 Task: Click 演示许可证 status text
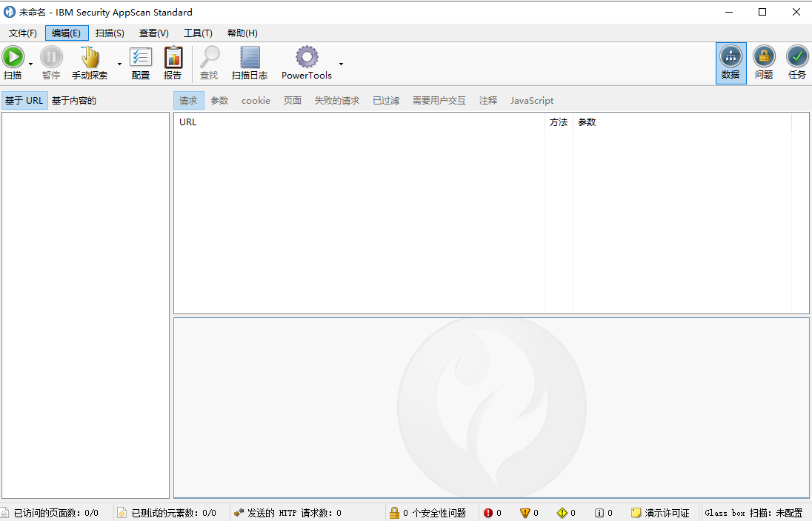click(x=667, y=513)
